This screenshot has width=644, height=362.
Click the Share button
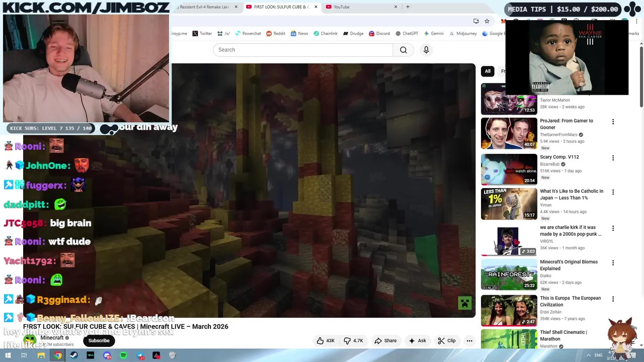[x=385, y=341]
